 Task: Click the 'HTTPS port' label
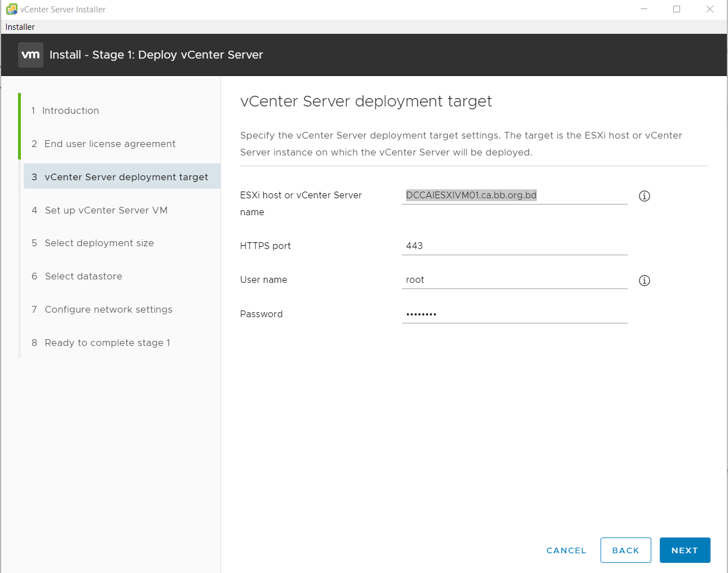[265, 246]
